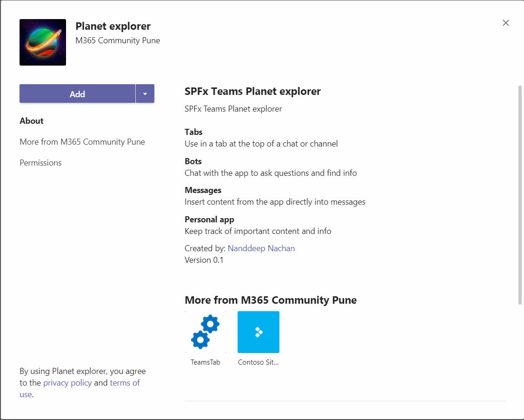Open the TeamsTab gears app icon
The image size is (524, 420).
tap(205, 332)
